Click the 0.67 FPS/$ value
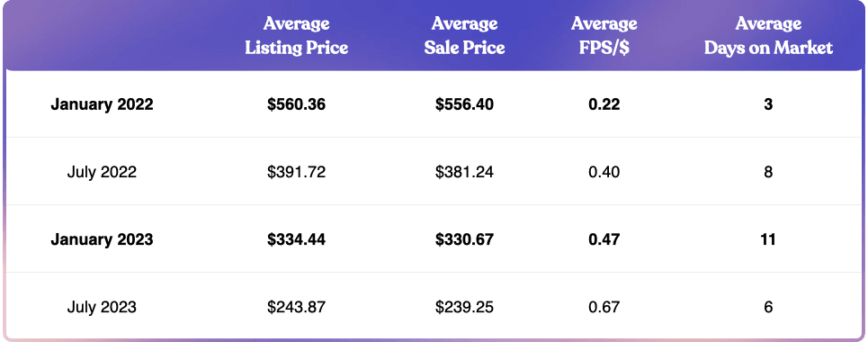Screen dimensions: 868x342 604,307
